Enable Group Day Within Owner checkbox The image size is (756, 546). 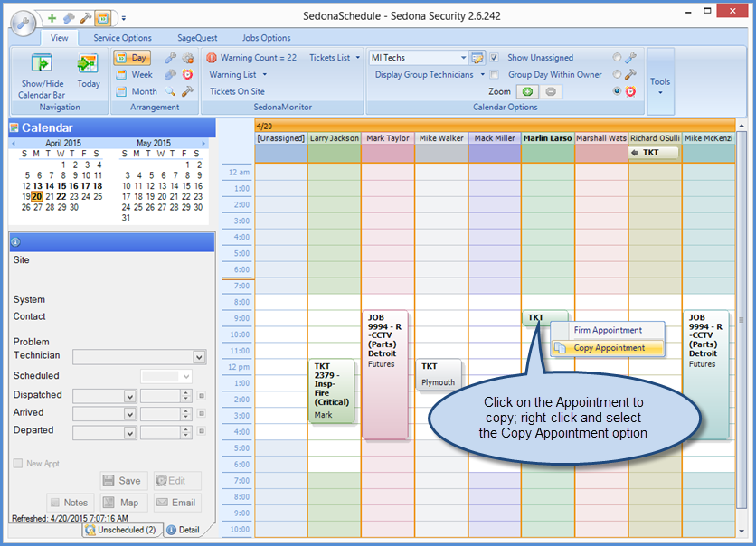tap(494, 75)
